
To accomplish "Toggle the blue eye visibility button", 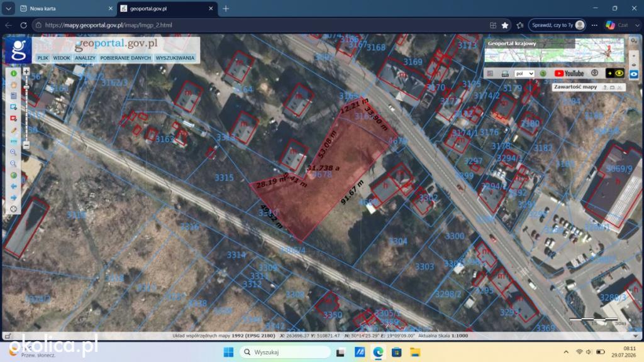I will coord(634,74).
